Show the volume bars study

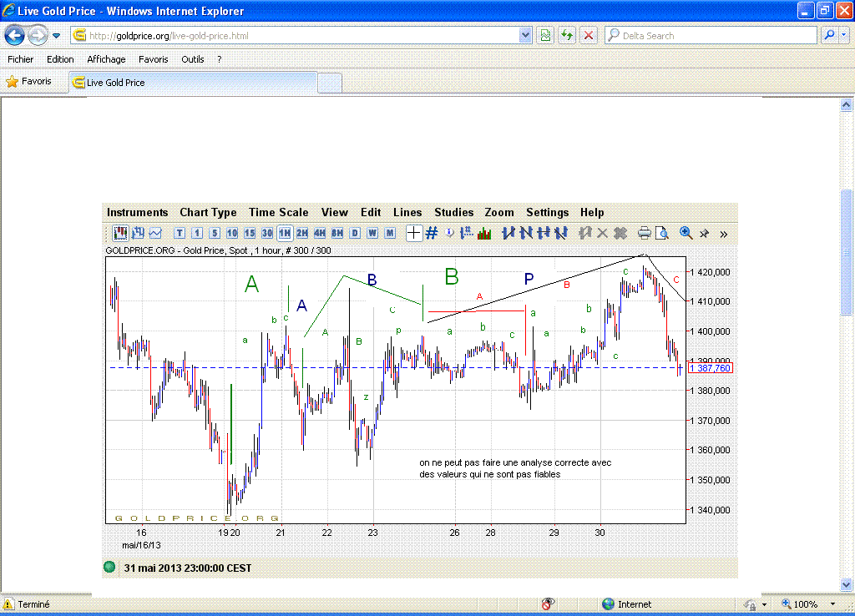click(484, 234)
